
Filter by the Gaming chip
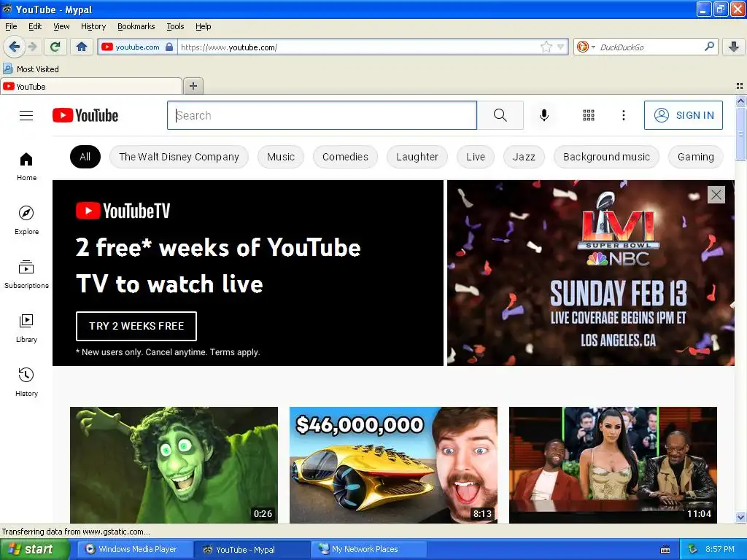tap(695, 157)
